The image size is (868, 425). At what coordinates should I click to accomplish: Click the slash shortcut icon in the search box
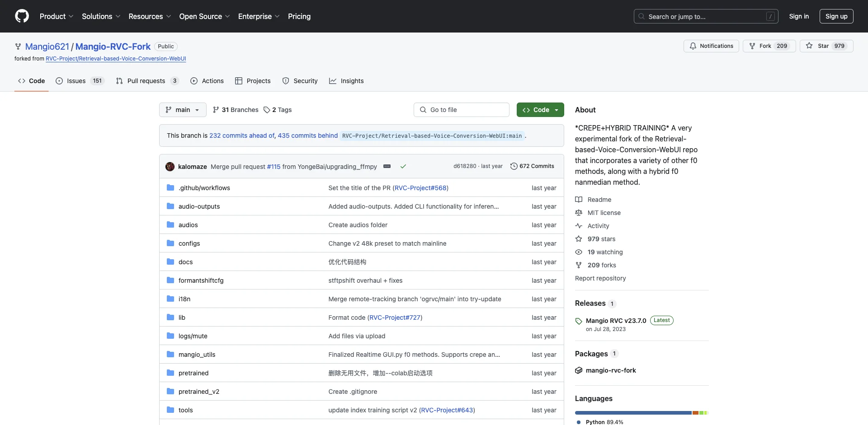click(771, 17)
